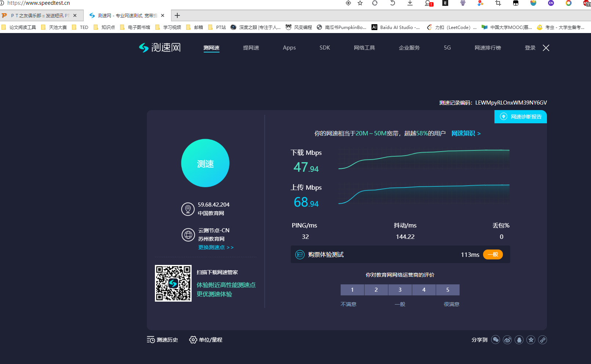591x364 pixels.
Task: Select rating 3 in operator evaluation
Action: (x=400, y=290)
